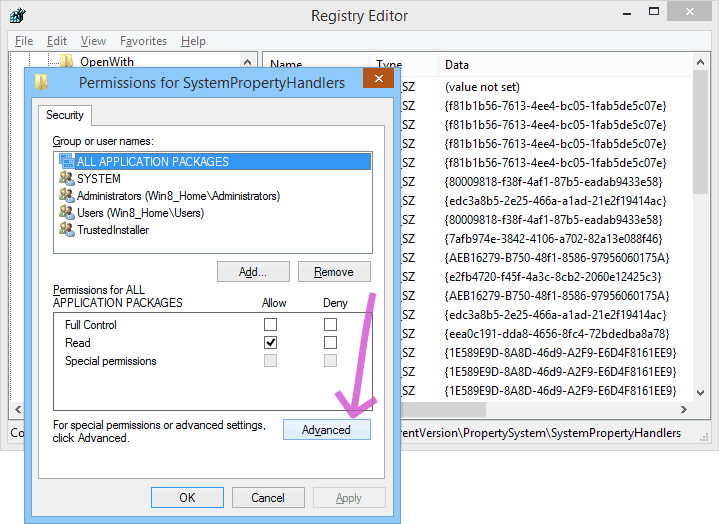Image resolution: width=719 pixels, height=524 pixels.
Task: Click the ALL APPLICATION PACKAGES group icon
Action: pos(66,161)
